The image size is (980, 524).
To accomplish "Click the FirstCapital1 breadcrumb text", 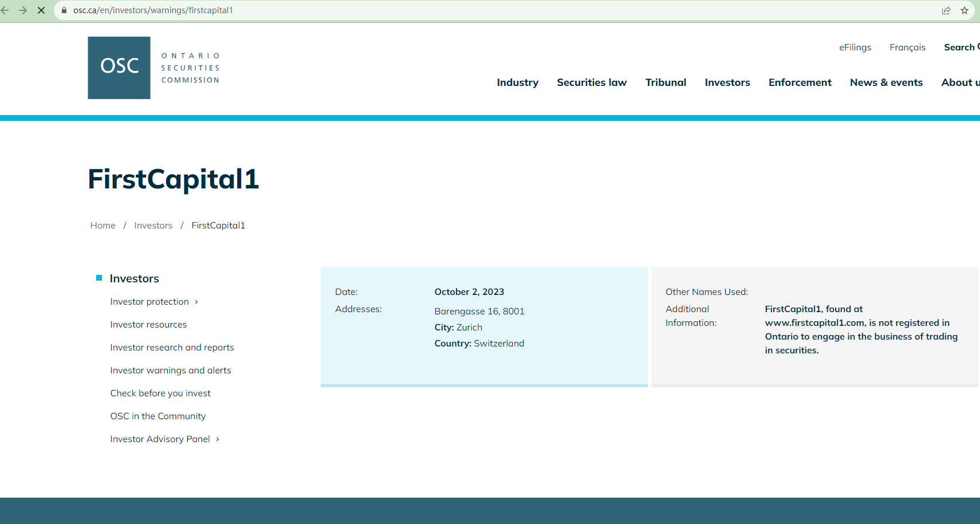I will pos(218,226).
